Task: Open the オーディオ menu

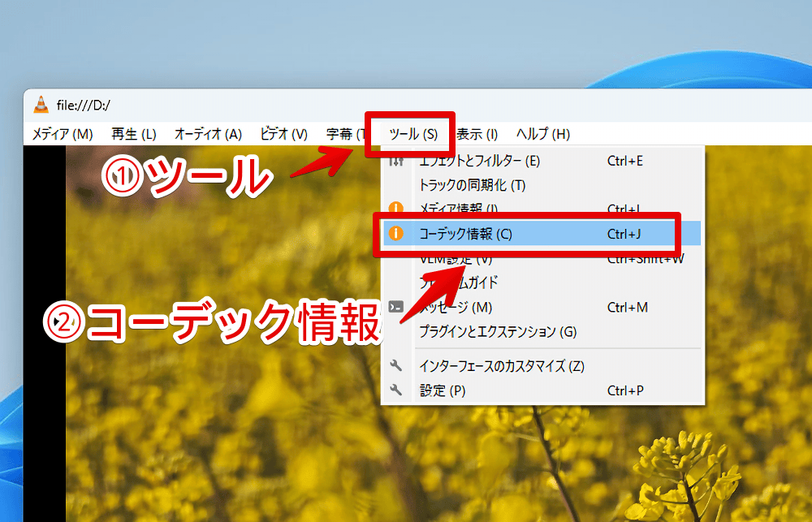Action: click(209, 134)
